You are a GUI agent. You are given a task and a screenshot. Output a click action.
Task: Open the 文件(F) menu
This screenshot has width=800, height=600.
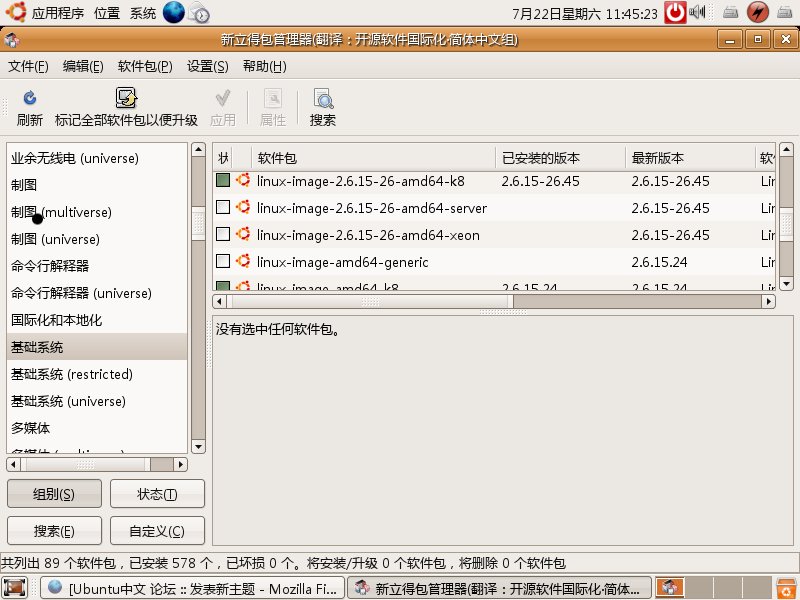click(28, 66)
